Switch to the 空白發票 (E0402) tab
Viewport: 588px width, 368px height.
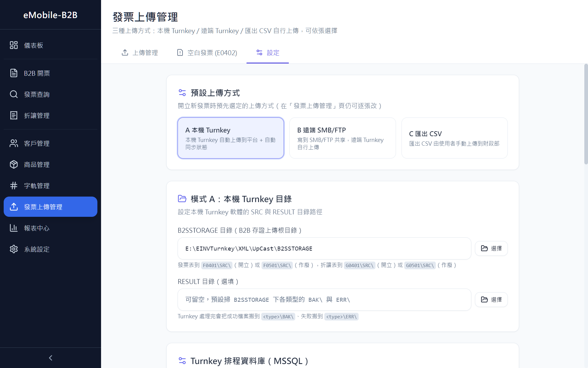click(207, 53)
